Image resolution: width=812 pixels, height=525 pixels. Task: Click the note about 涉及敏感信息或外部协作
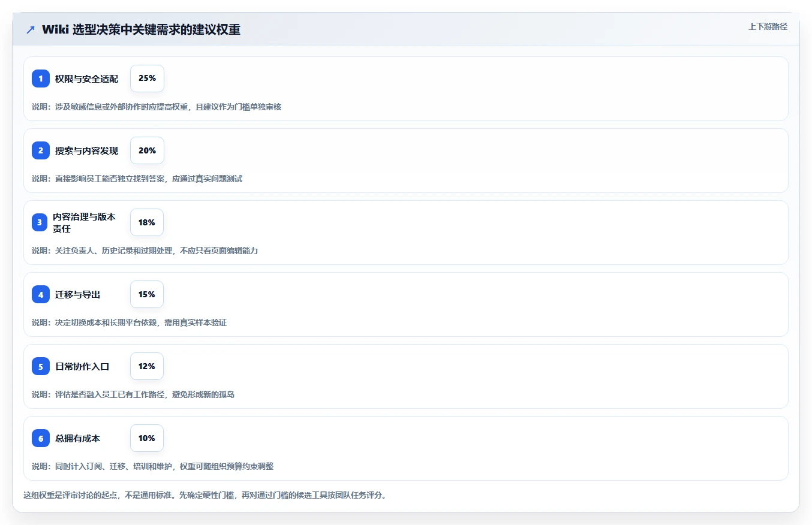(157, 107)
